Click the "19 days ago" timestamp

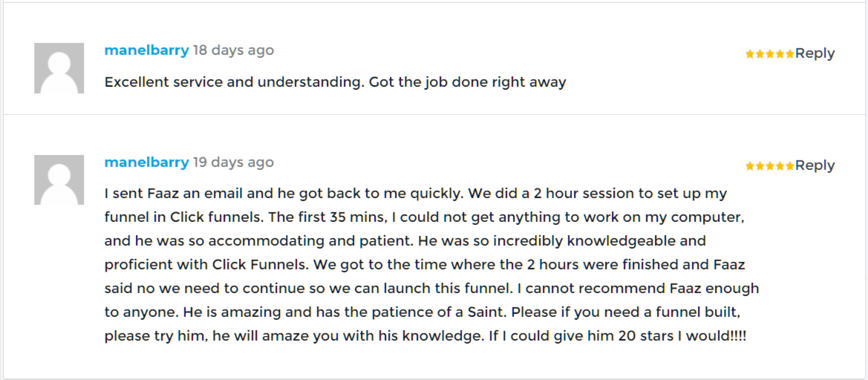[x=233, y=163]
